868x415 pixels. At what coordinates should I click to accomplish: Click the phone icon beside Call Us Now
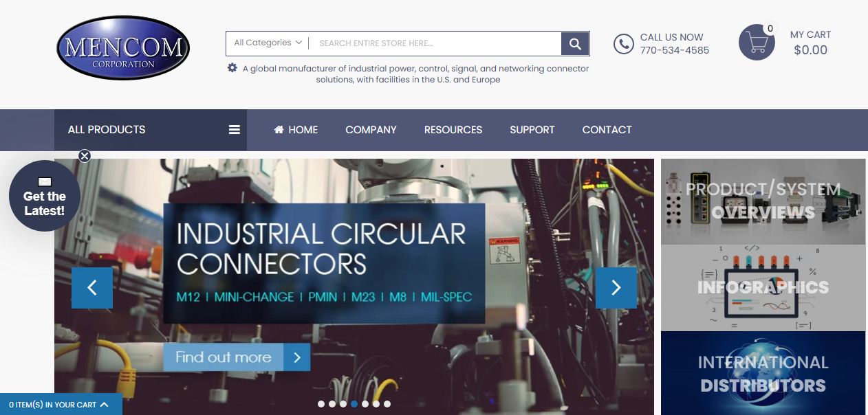[623, 44]
